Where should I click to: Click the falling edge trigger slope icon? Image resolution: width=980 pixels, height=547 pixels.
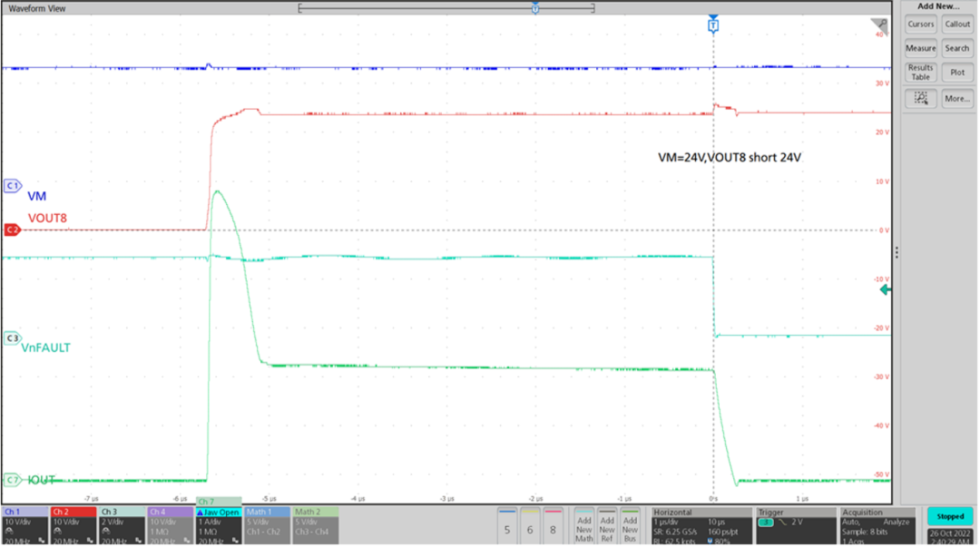780,522
